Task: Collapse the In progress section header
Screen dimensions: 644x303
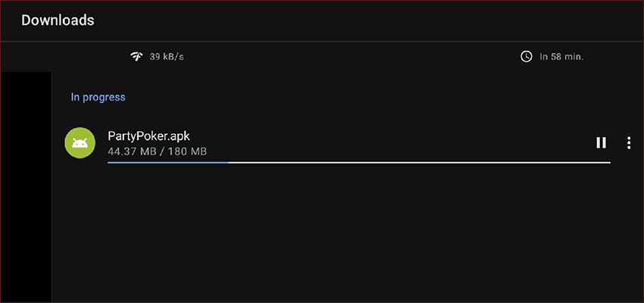Action: coord(98,97)
